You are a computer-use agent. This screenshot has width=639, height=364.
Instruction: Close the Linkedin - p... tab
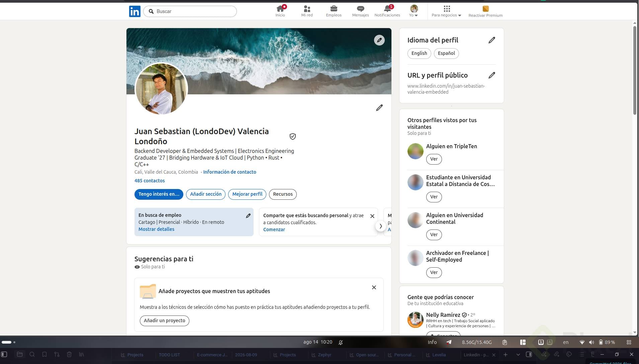click(494, 355)
